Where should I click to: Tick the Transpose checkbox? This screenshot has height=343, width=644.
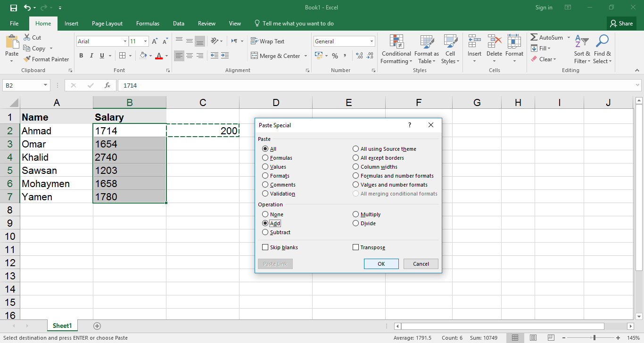point(355,247)
